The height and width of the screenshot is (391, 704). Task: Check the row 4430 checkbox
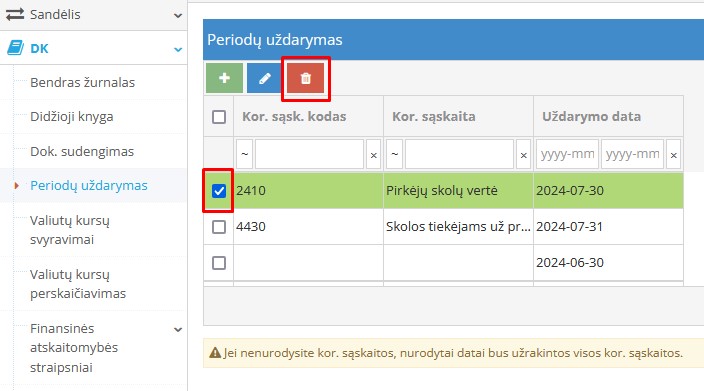point(219,227)
